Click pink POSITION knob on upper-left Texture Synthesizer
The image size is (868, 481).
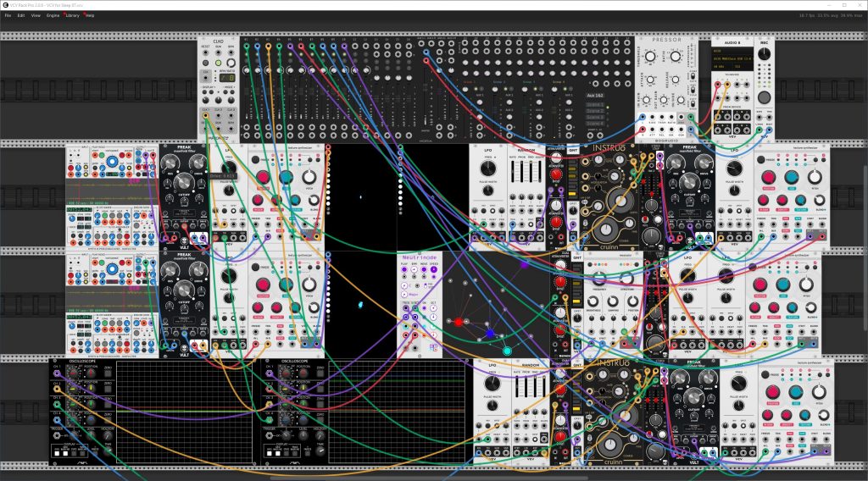[263, 178]
